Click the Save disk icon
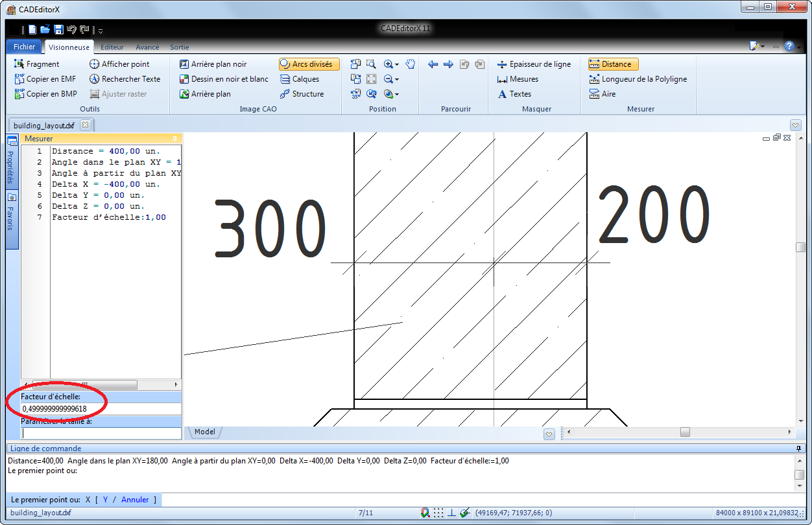Image resolution: width=812 pixels, height=525 pixels. tap(58, 29)
